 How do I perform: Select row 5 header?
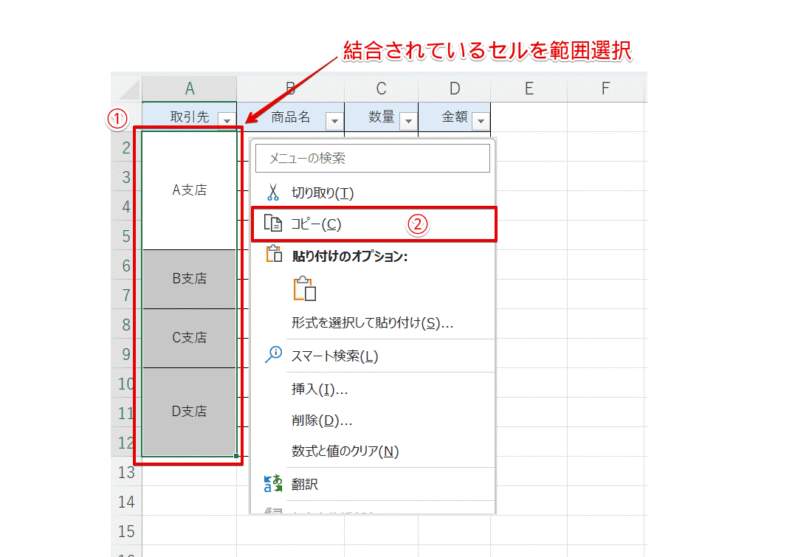126,236
